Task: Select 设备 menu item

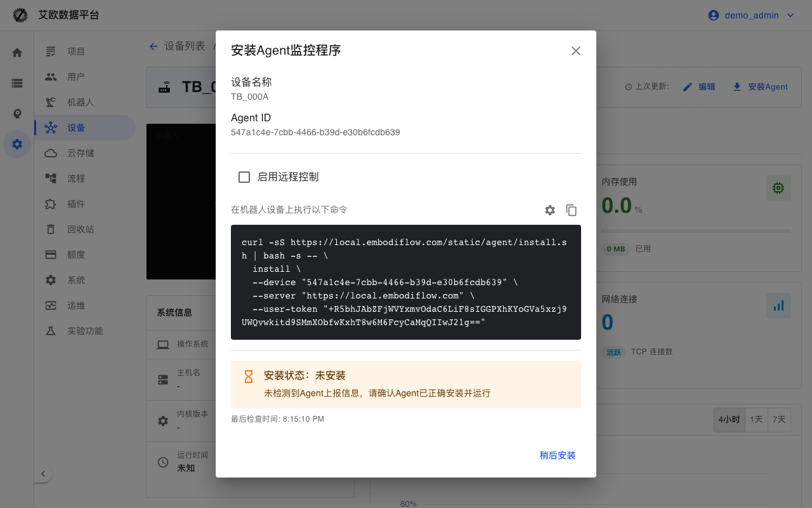Action: tap(85, 128)
